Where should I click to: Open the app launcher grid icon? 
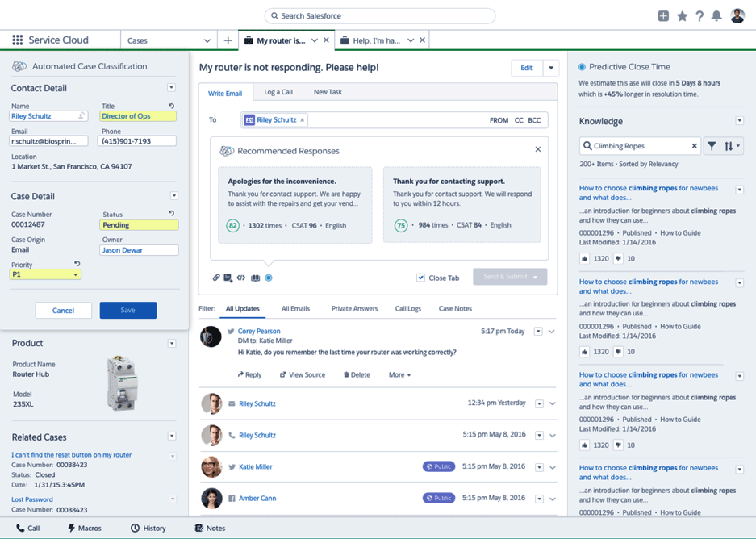click(16, 40)
